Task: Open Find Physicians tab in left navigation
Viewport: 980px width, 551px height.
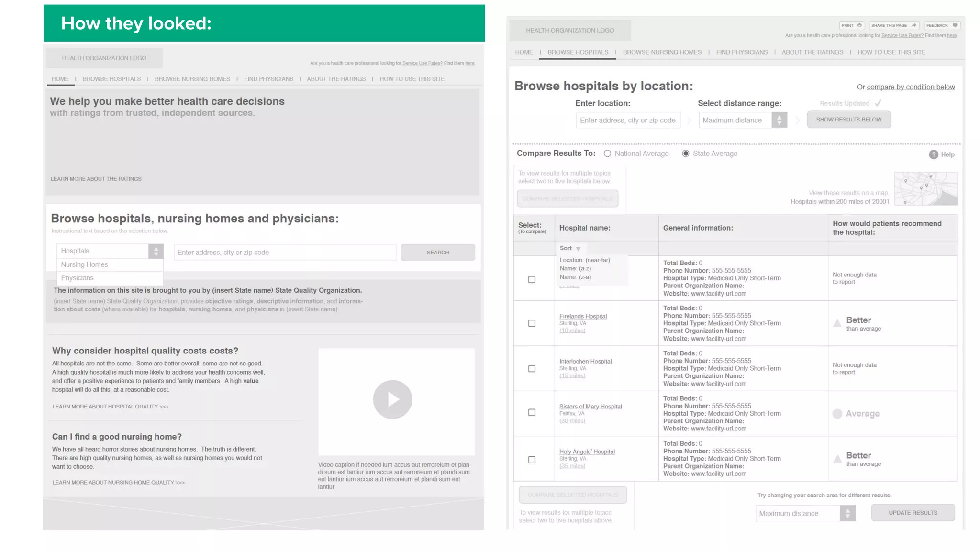Action: click(268, 79)
